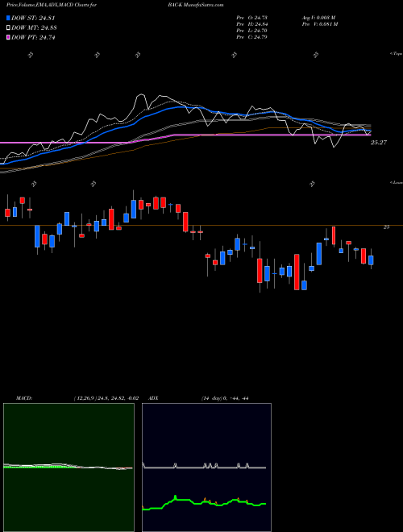Click the 'ADX' panel label
The image size is (403, 532).
154,398
